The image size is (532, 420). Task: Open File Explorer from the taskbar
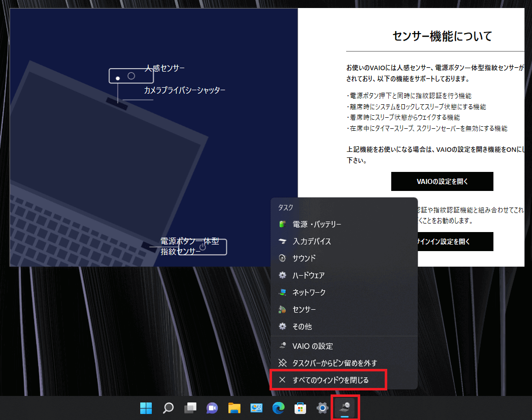click(234, 408)
